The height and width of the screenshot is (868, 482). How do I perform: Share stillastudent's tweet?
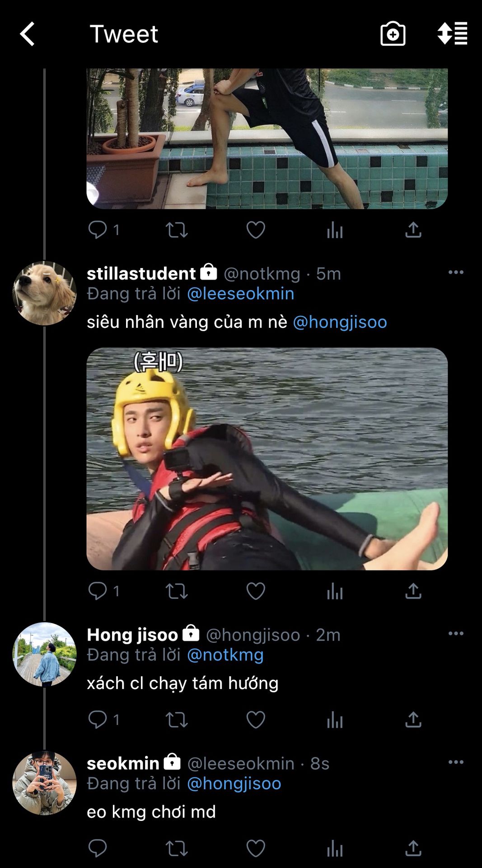(413, 591)
